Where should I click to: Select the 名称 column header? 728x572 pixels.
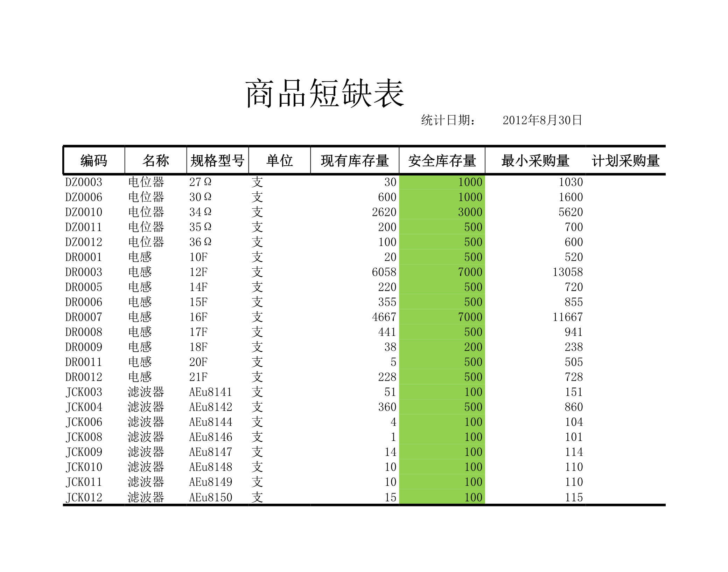click(155, 160)
